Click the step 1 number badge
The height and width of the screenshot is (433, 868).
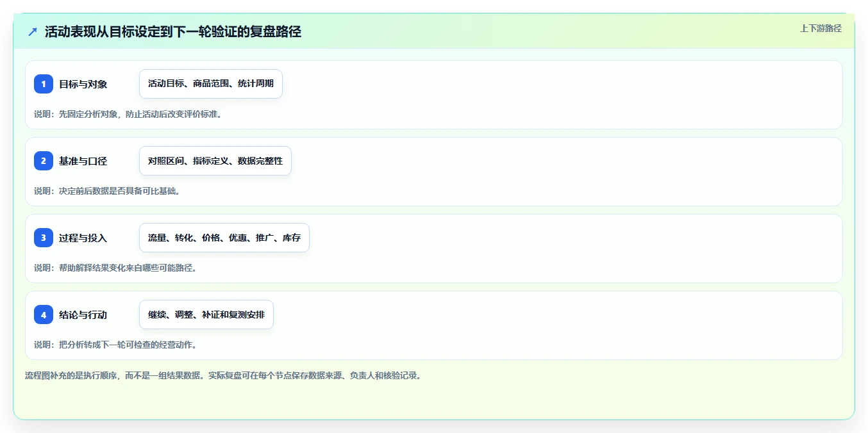pyautogui.click(x=44, y=84)
